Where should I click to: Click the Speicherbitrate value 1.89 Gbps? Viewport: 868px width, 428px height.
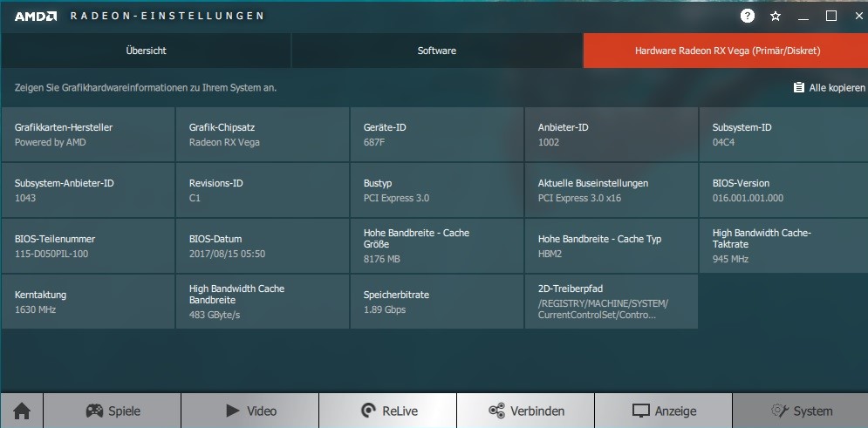[x=385, y=309]
